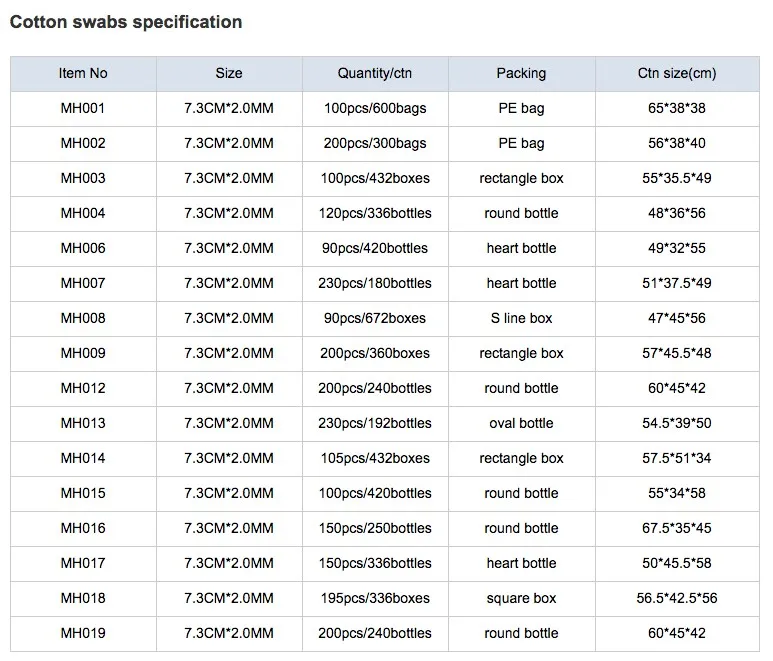Click the Ctn size(cm) column header
This screenshot has height=661, width=773.
(677, 73)
